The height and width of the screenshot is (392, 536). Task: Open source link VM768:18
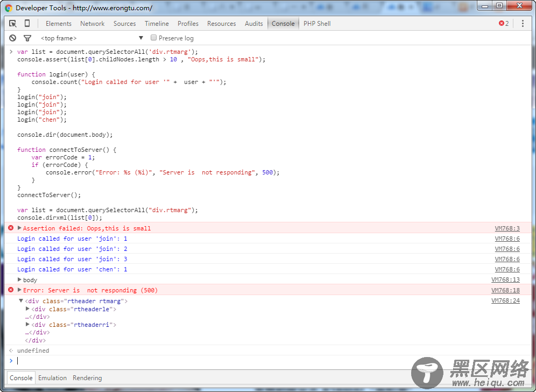point(505,290)
